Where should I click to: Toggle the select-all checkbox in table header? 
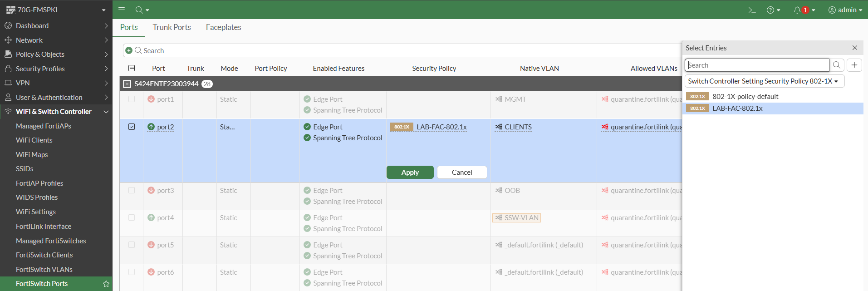(132, 68)
